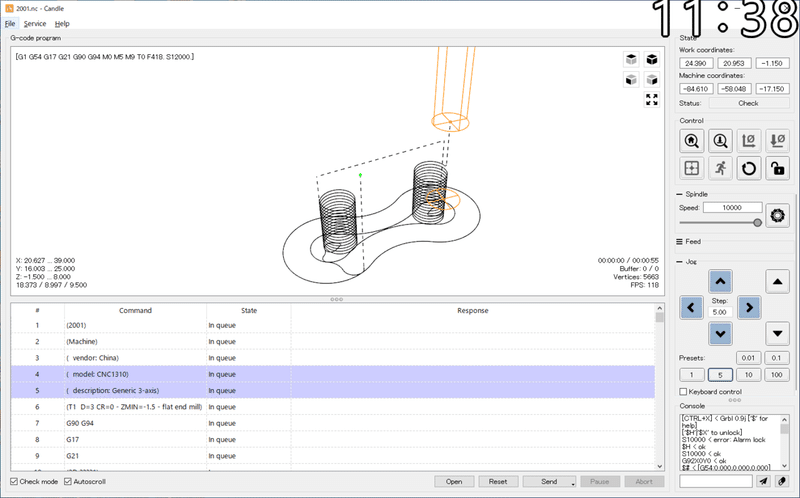The image size is (800, 498).
Task: Toggle the spindle on/off button
Action: (778, 215)
